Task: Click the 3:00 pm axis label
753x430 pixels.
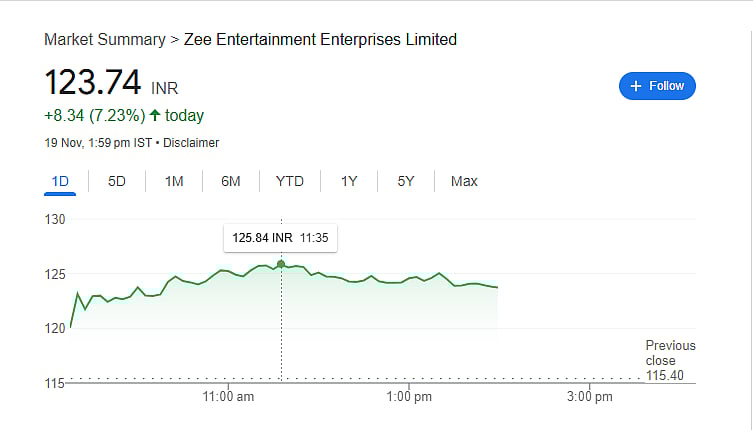Action: [x=589, y=397]
